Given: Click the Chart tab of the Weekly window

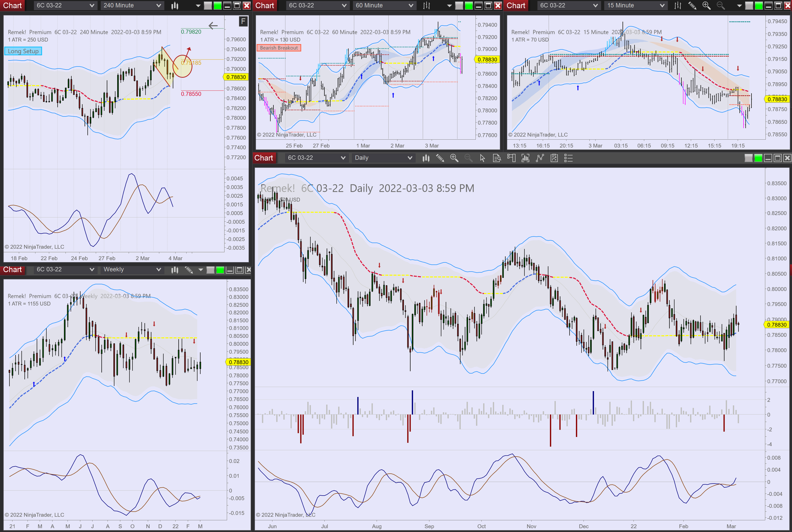Looking at the screenshot, I should 13,269.
